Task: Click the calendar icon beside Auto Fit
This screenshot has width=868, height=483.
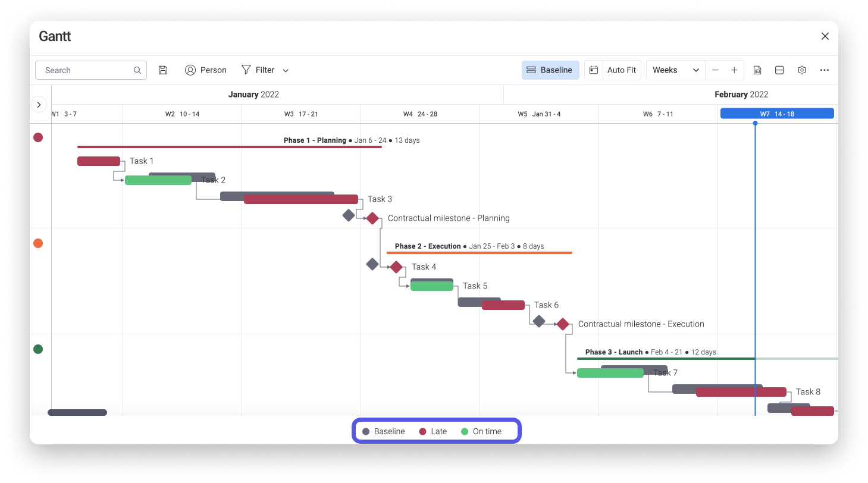Action: coord(593,70)
